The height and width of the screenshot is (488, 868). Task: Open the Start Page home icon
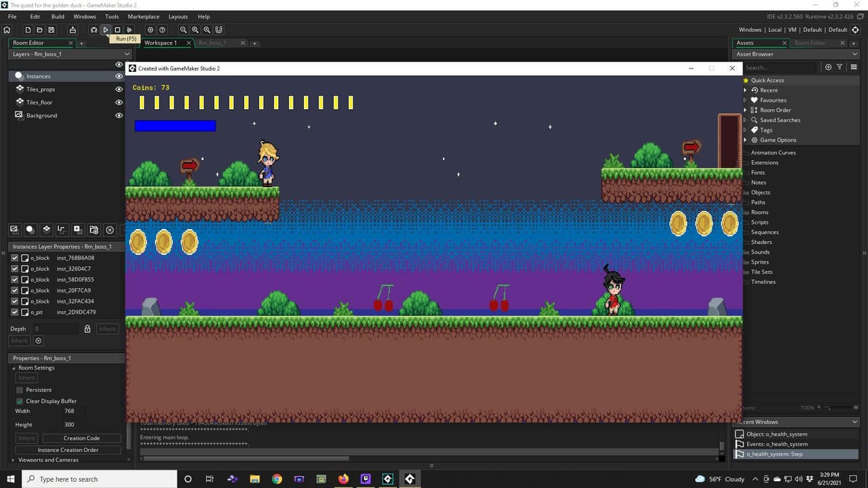click(x=7, y=30)
